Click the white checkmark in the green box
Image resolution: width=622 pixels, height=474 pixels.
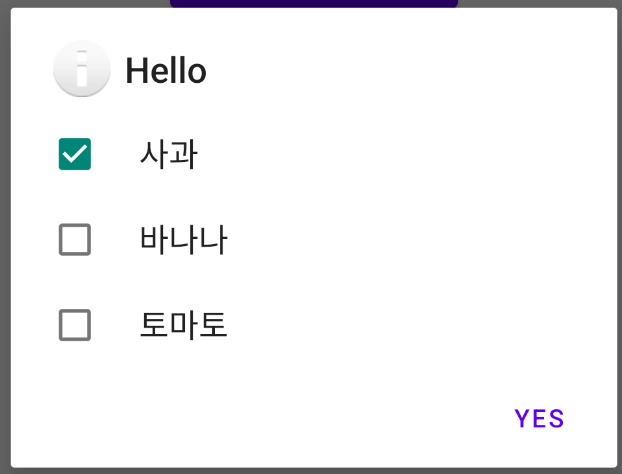point(75,154)
